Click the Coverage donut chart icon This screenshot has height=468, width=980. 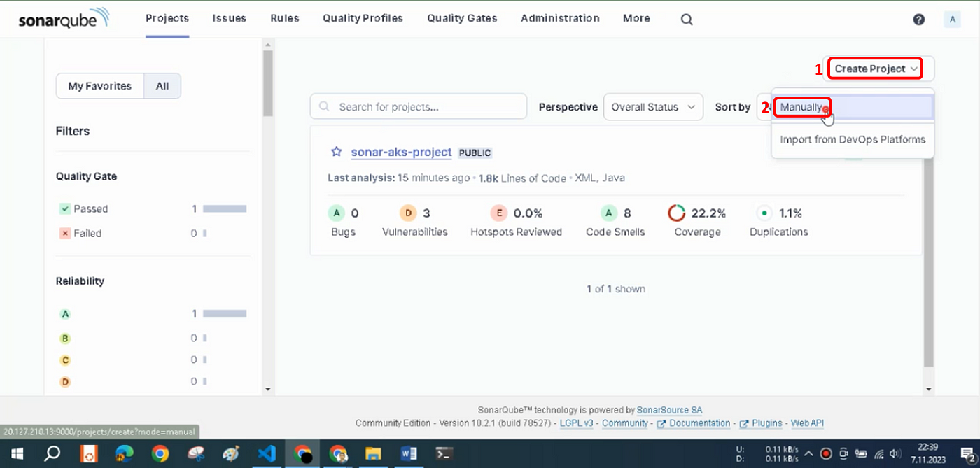point(676,213)
